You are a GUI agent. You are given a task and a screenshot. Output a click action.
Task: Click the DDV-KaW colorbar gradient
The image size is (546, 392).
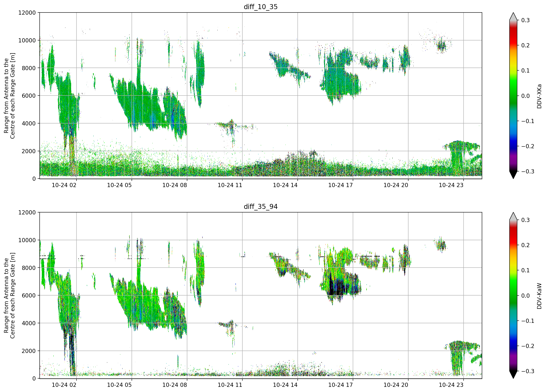coord(513,295)
